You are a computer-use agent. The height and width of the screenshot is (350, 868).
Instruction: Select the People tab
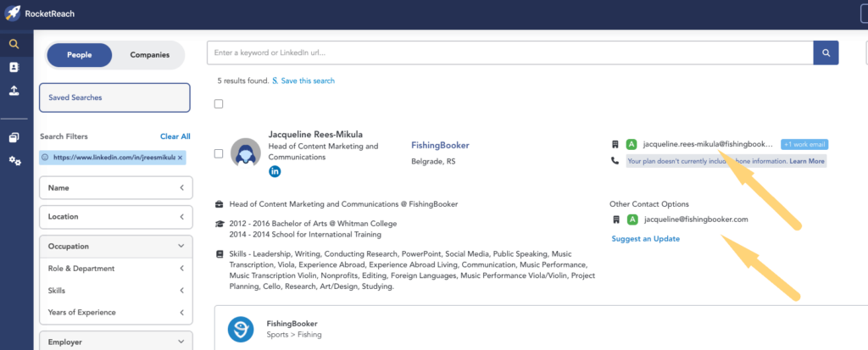(79, 55)
